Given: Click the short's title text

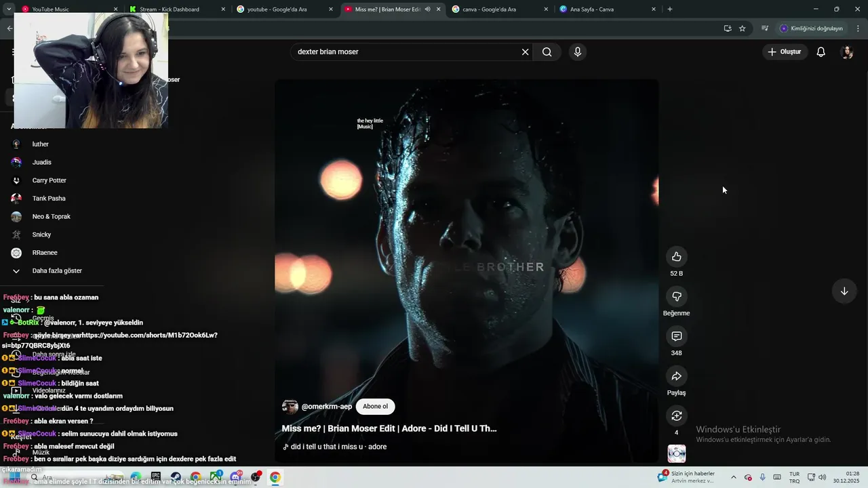Looking at the screenshot, I should (x=389, y=428).
